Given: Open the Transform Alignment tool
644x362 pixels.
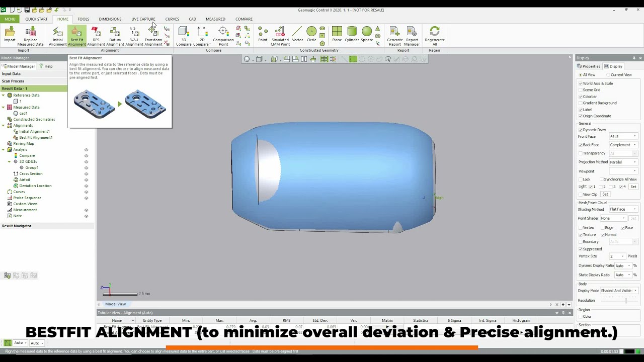Looking at the screenshot, I should click(x=153, y=36).
